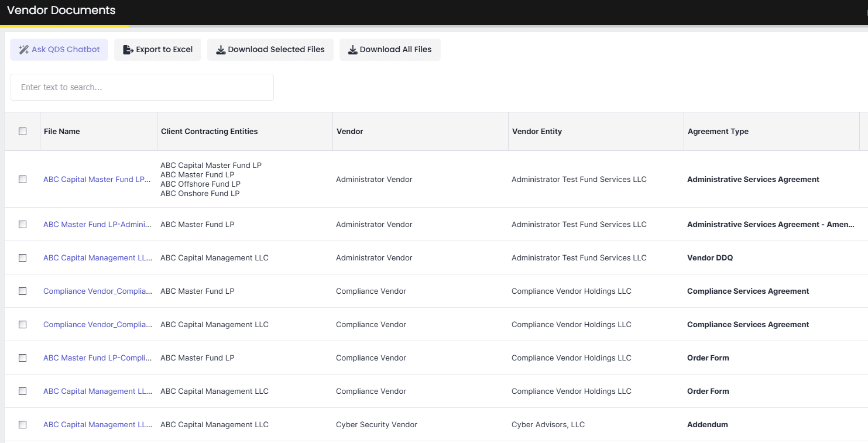
Task: Export the table with Export to Excel
Action: click(157, 50)
